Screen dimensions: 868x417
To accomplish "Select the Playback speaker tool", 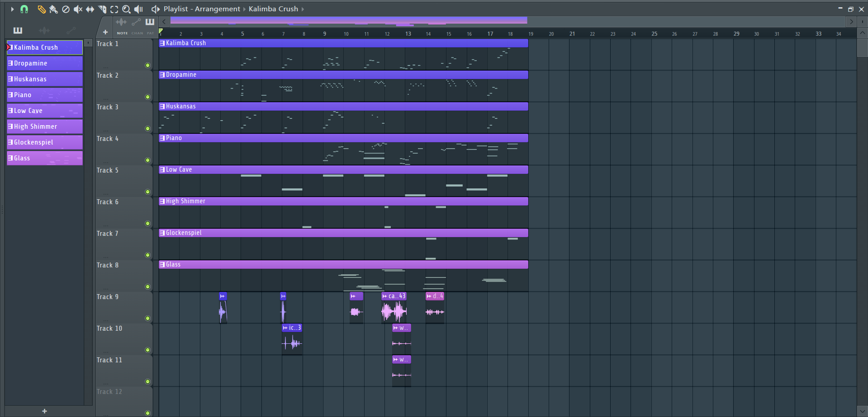I will pos(139,9).
